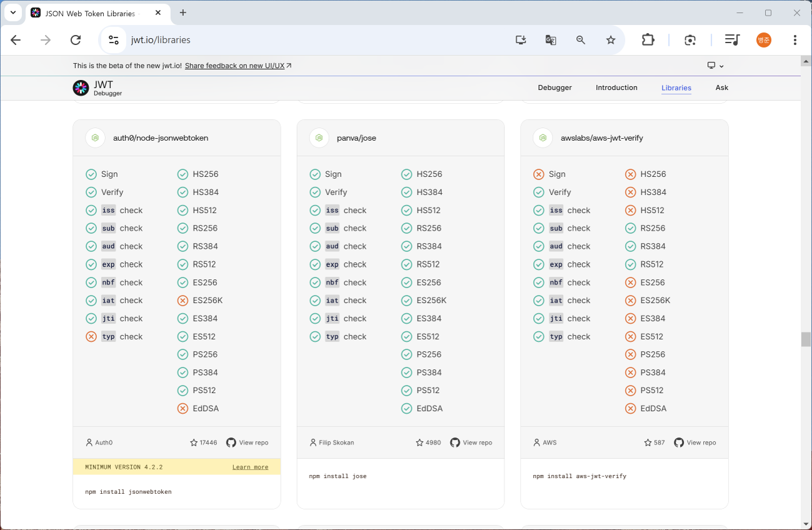Image resolution: width=812 pixels, height=530 pixels.
Task: Open the tab search dropdown arrow
Action: click(x=13, y=12)
